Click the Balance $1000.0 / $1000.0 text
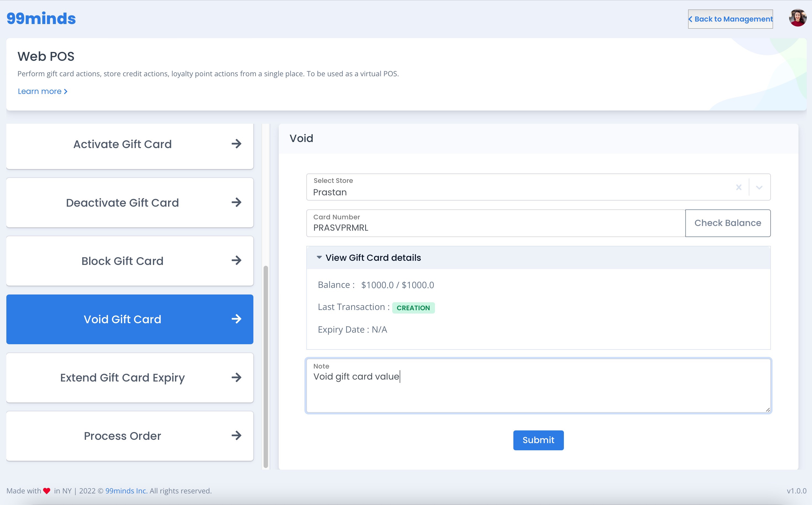 tap(376, 285)
